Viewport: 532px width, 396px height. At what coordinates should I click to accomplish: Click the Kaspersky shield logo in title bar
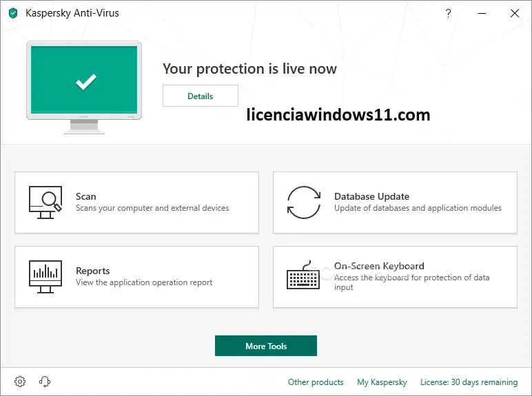click(13, 13)
